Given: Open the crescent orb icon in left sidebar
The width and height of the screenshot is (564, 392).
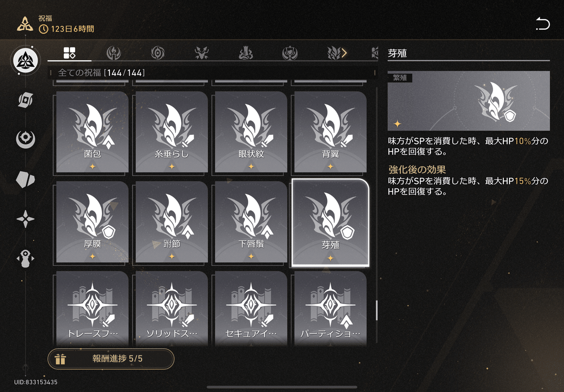Looking at the screenshot, I should [25, 139].
